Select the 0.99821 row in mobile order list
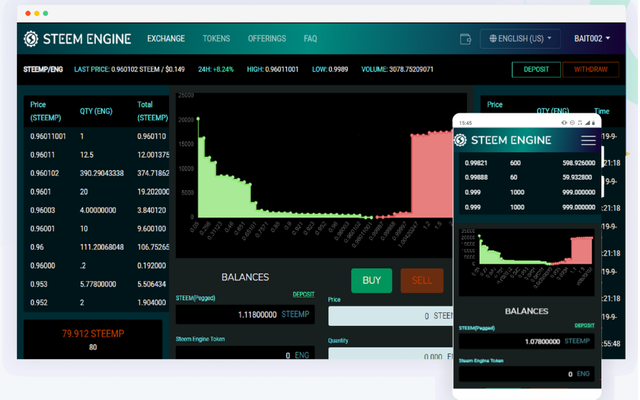Image resolution: width=640 pixels, height=400 pixels. pyautogui.click(x=529, y=163)
